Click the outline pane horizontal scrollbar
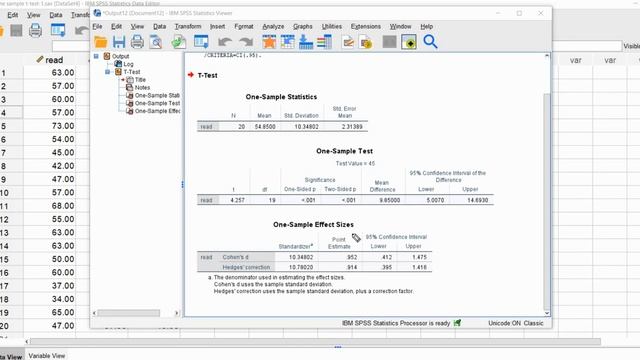The image size is (640, 360). click(129, 313)
